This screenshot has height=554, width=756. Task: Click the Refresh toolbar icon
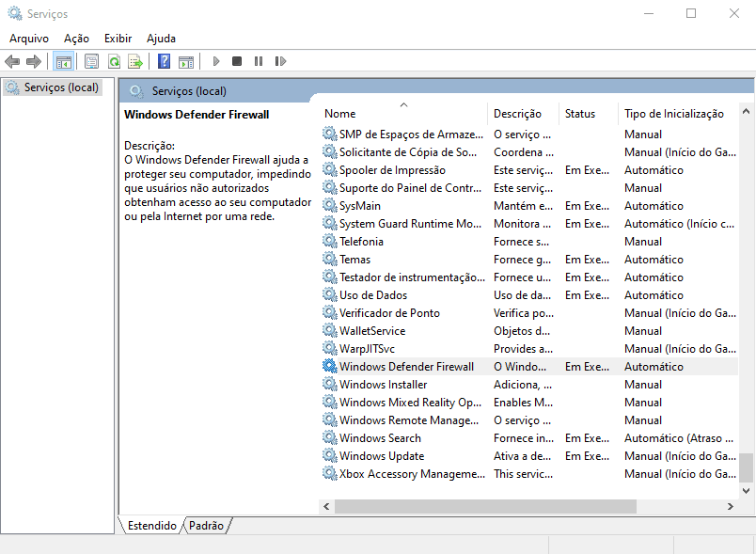115,61
